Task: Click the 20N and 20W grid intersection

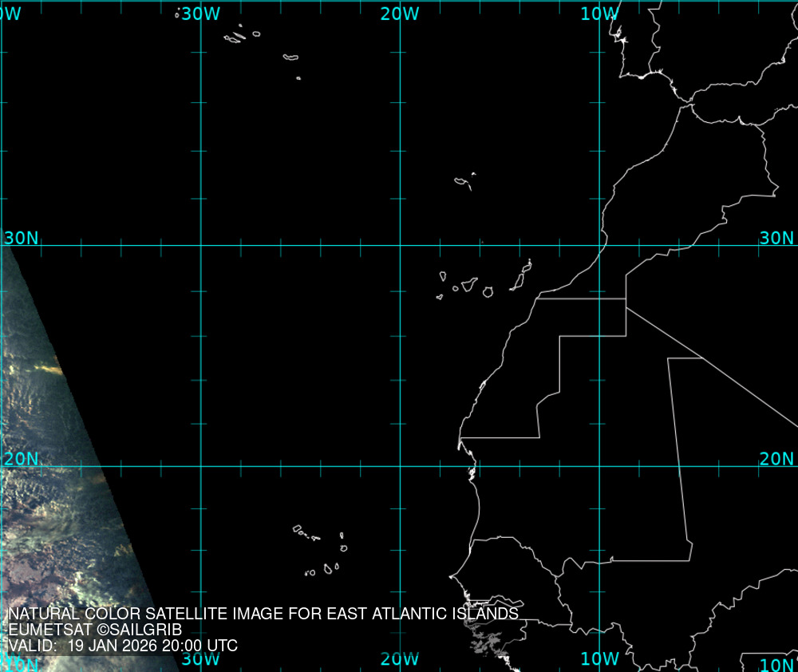Action: point(400,467)
